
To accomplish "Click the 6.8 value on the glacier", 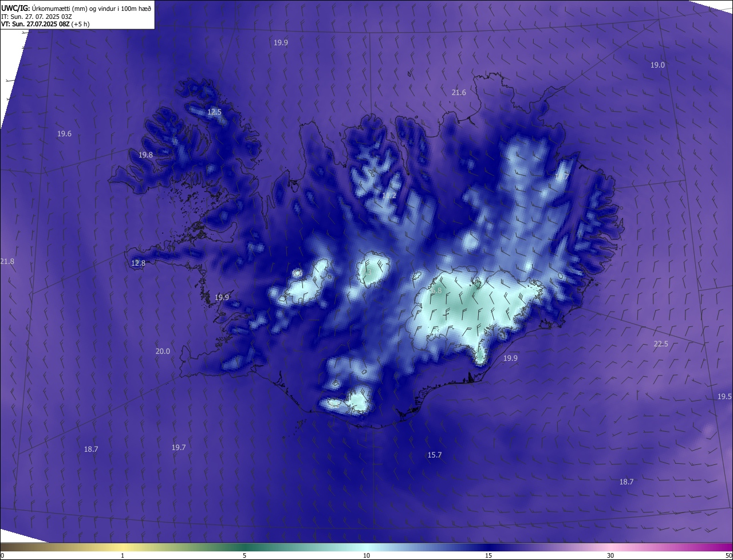I will coord(436,290).
